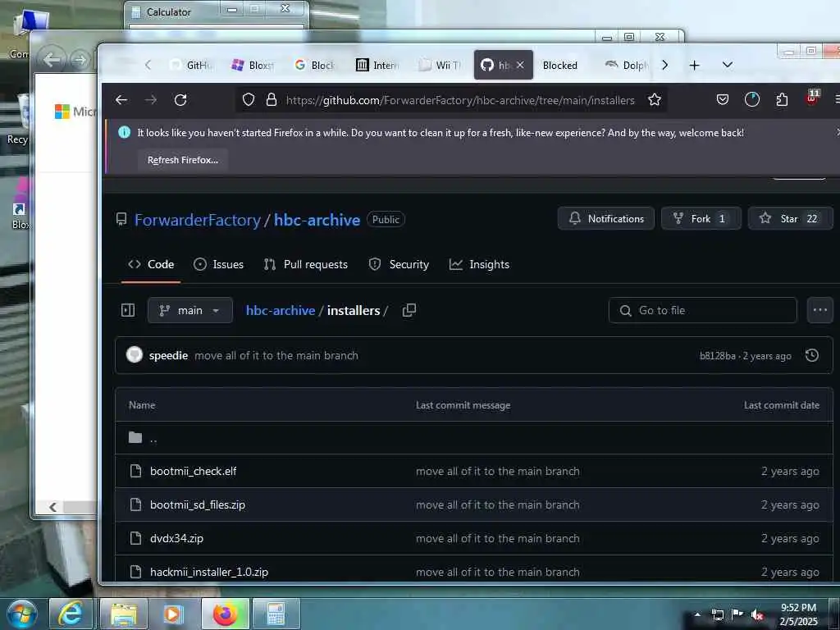Open Windows Explorer from the taskbar
The width and height of the screenshot is (840, 630).
click(x=124, y=614)
